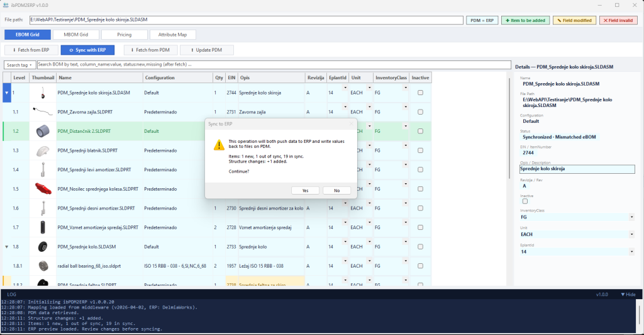The height and width of the screenshot is (335, 644).
Task: Click the Qty column header
Action: [x=219, y=77]
